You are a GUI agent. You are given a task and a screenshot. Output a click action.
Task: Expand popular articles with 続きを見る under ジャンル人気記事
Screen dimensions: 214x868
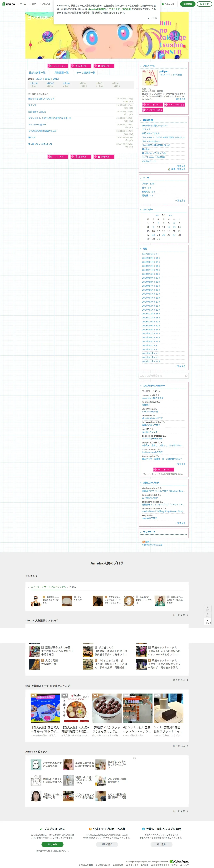180,680
